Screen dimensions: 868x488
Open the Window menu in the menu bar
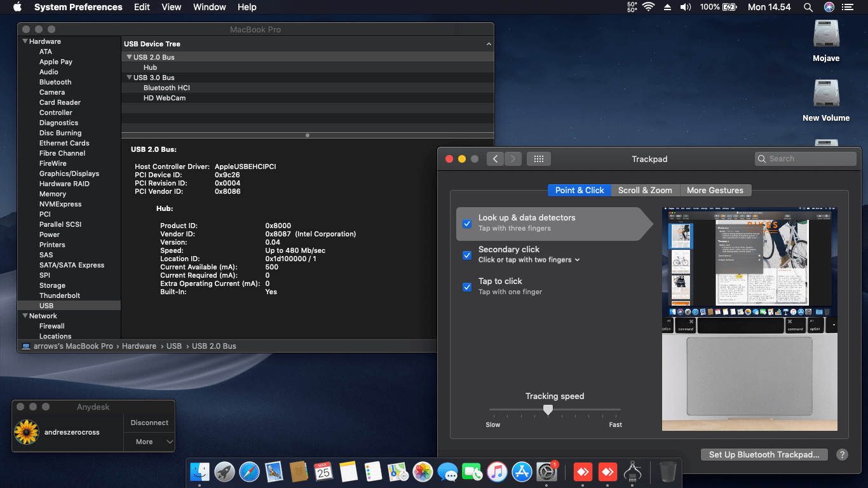(x=209, y=7)
